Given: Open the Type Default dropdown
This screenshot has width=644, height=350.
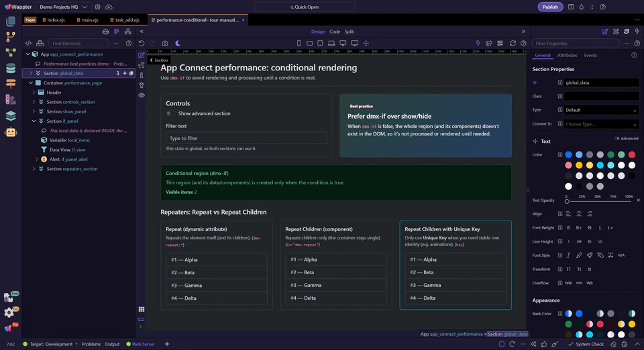Looking at the screenshot, I should click(x=601, y=110).
